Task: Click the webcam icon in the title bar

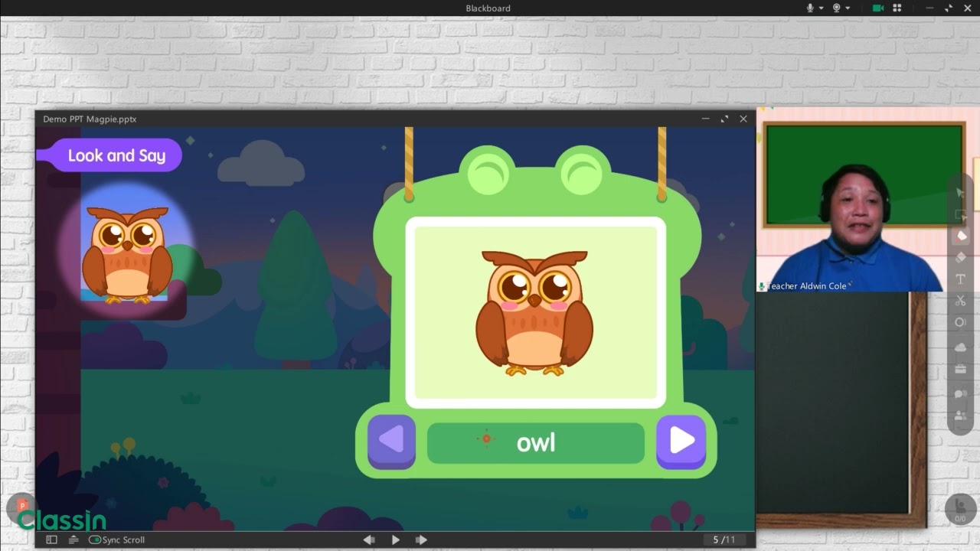Action: 837,8
